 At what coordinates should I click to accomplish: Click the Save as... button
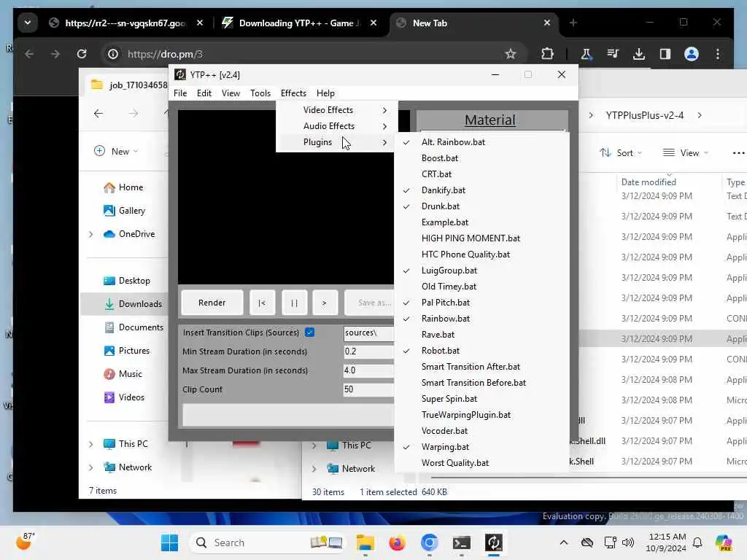pyautogui.click(x=370, y=303)
